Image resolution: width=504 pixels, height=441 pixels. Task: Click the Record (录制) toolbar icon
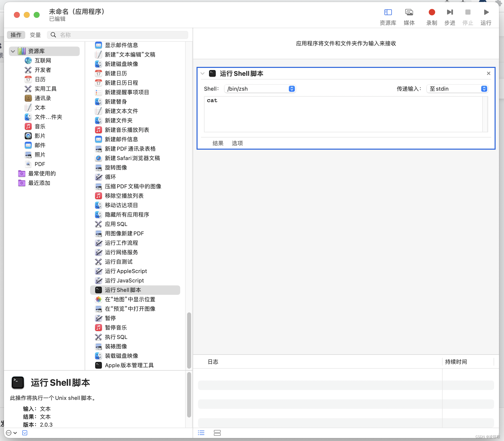(432, 12)
